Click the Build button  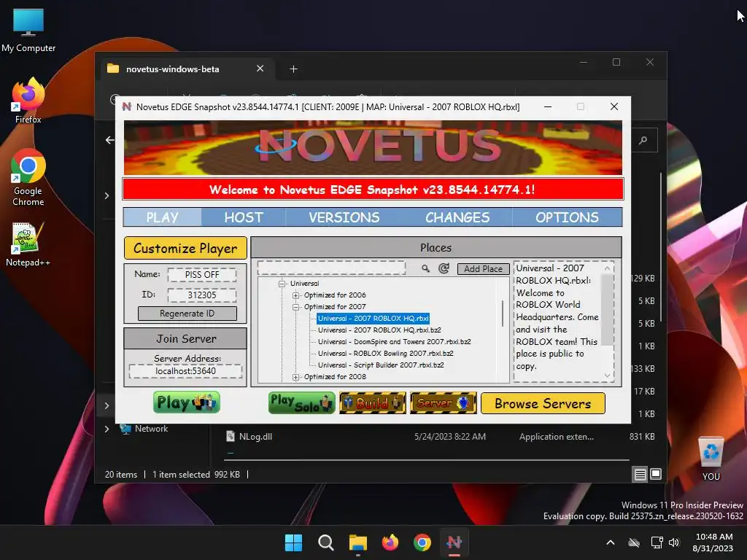373,402
